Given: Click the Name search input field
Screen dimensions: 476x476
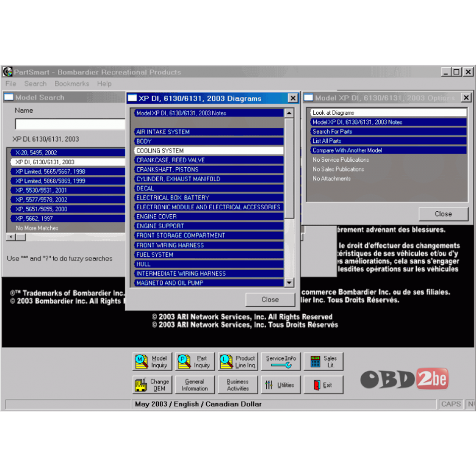Looking at the screenshot, I should click(70, 124).
